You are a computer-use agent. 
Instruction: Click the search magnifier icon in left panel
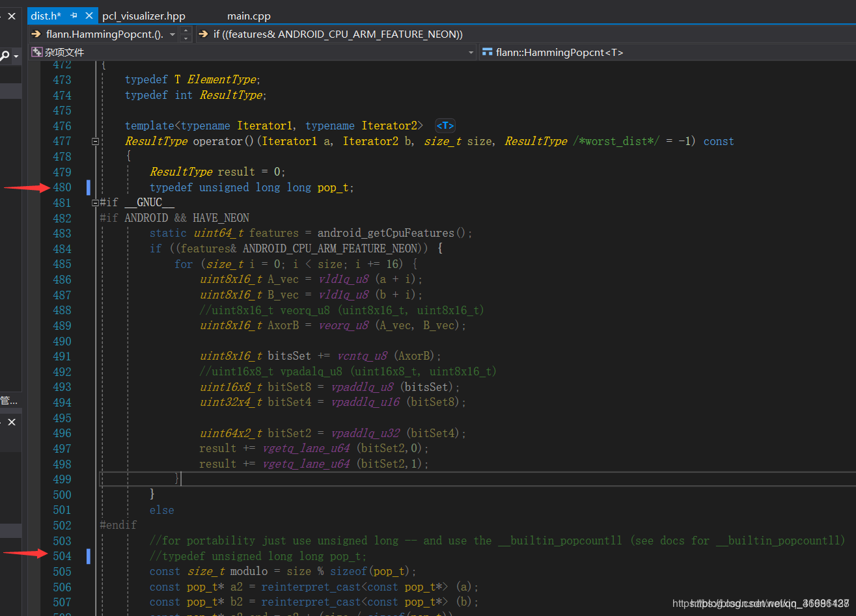coord(5,56)
